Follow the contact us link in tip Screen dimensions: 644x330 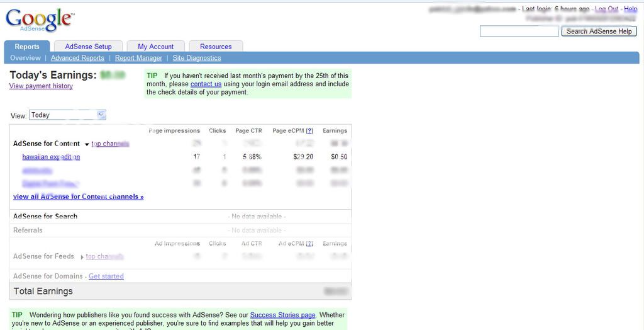tap(206, 84)
